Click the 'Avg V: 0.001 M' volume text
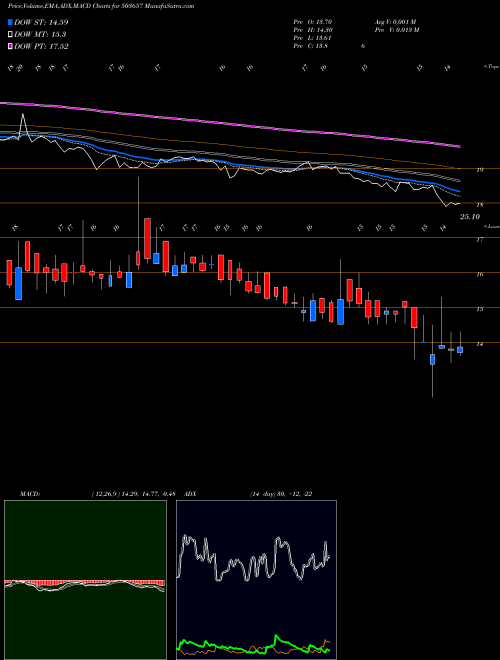The height and width of the screenshot is (660, 500). pyautogui.click(x=396, y=21)
